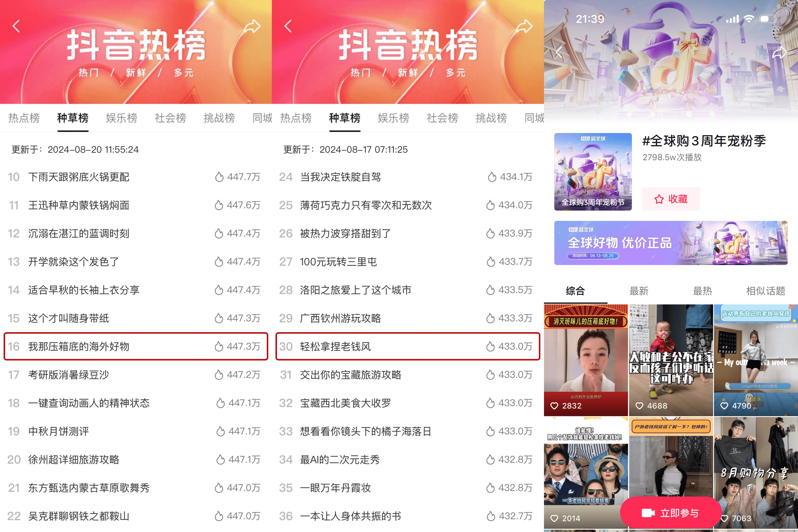The width and height of the screenshot is (798, 532).
Task: Open ranked topic 我那压箱底的海外好物
Action: [x=136, y=346]
